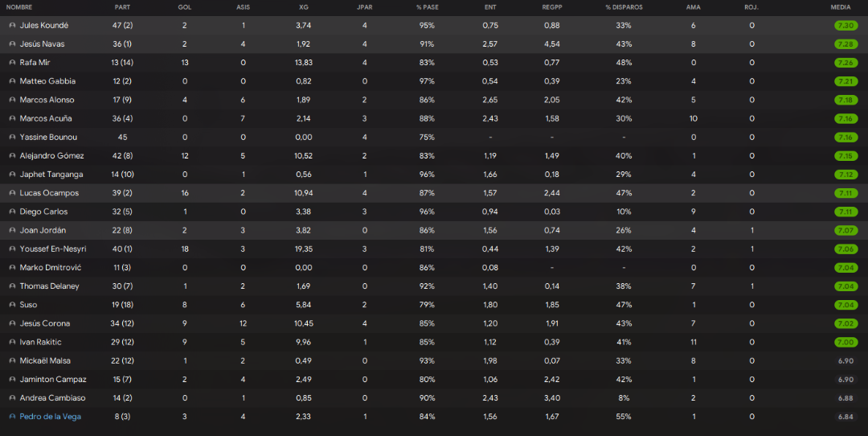Click the player icon beside Rafa Mir
Viewport: 868px width, 436px height.
12,63
